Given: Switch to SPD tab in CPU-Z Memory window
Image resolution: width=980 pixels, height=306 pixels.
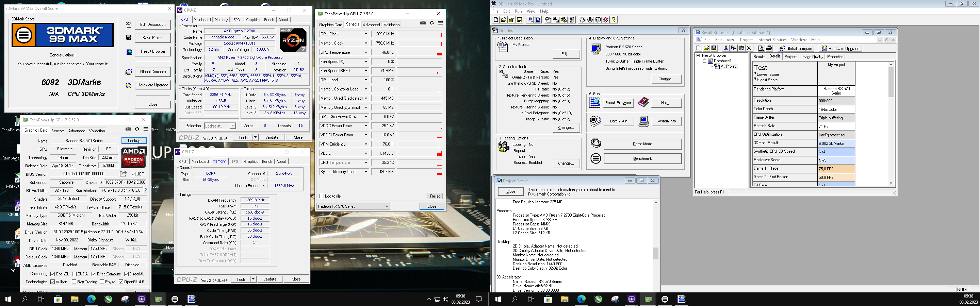Looking at the screenshot, I should [235, 161].
